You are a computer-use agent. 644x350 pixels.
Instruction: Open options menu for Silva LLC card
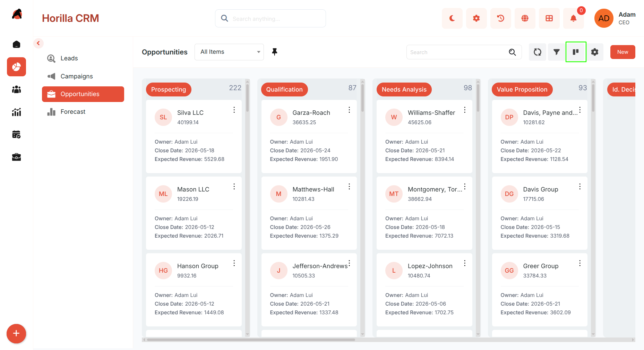[234, 110]
